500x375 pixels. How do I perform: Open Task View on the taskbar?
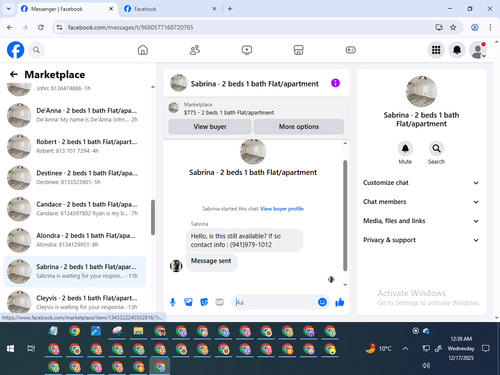[x=31, y=349]
